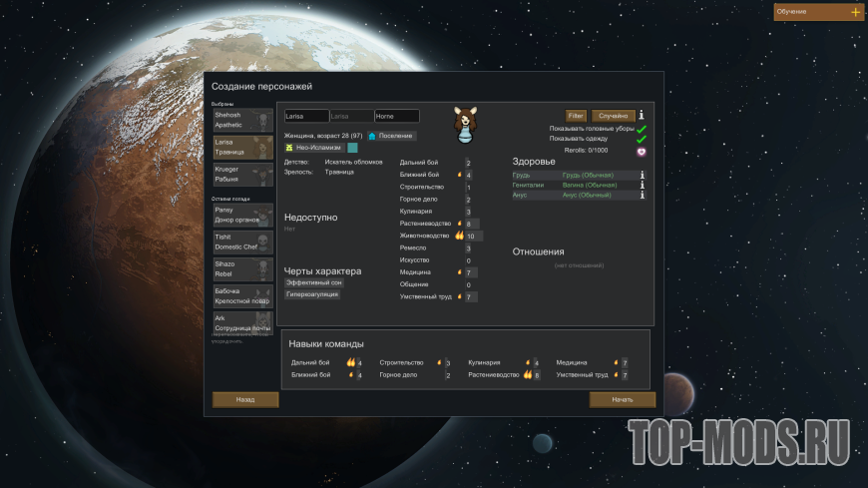This screenshot has width=868, height=488.
Task: Click the pink heart icon under Rerolls
Action: pyautogui.click(x=642, y=152)
